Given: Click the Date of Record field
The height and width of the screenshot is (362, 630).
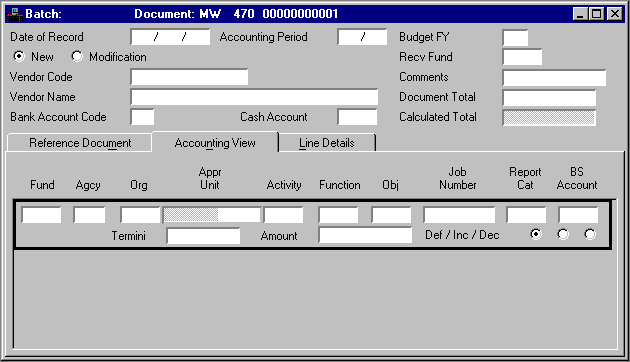Looking at the screenshot, I should [x=170, y=37].
